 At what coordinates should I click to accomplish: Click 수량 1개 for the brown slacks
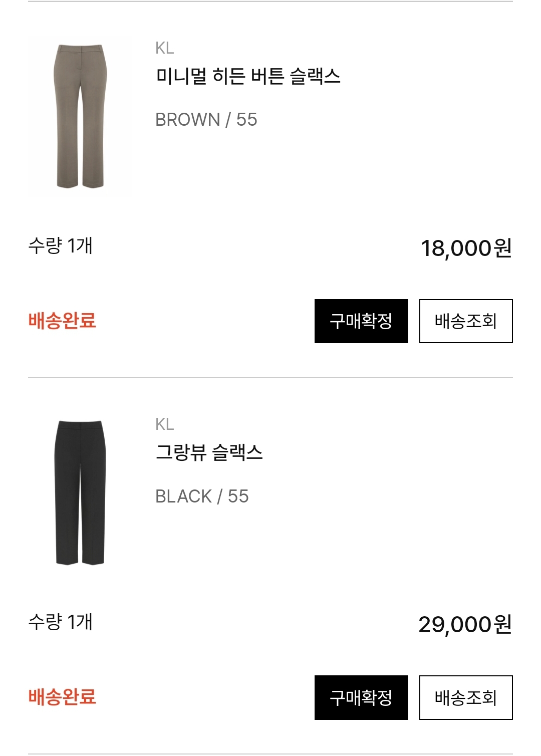61,245
